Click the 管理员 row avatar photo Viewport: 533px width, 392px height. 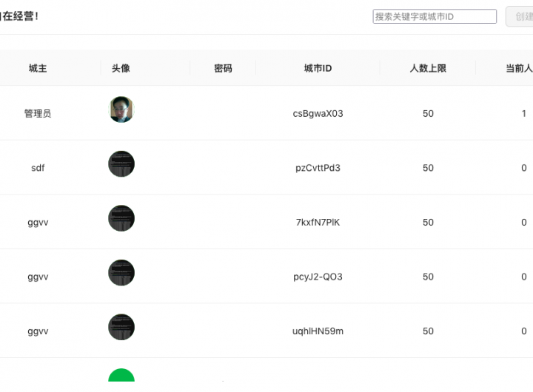121,110
